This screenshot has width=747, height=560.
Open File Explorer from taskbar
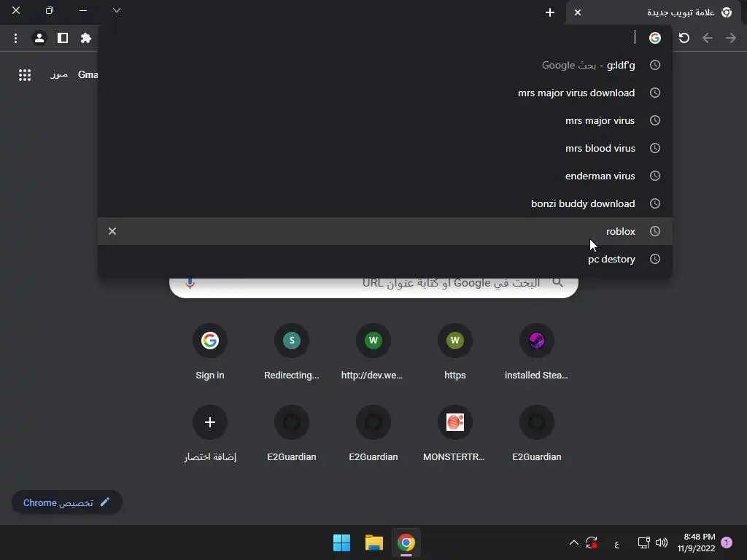374,542
